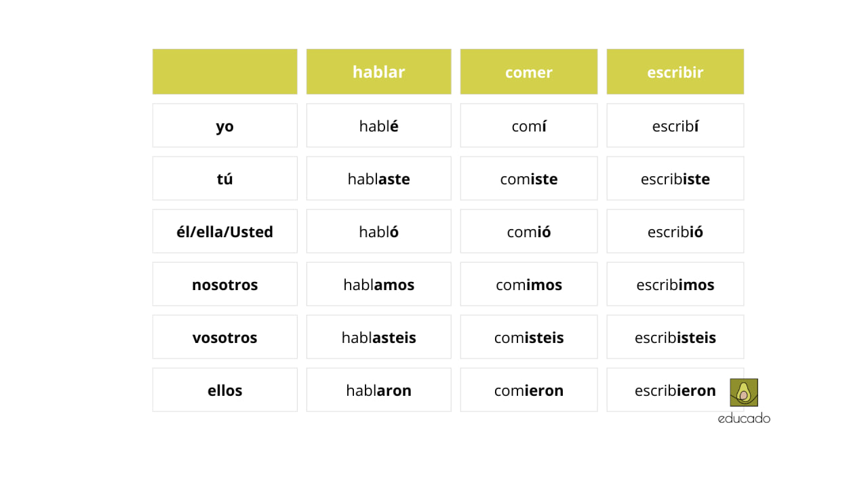Click the escribió conjugation cell
Image resolution: width=868 pixels, height=488 pixels.
(675, 231)
